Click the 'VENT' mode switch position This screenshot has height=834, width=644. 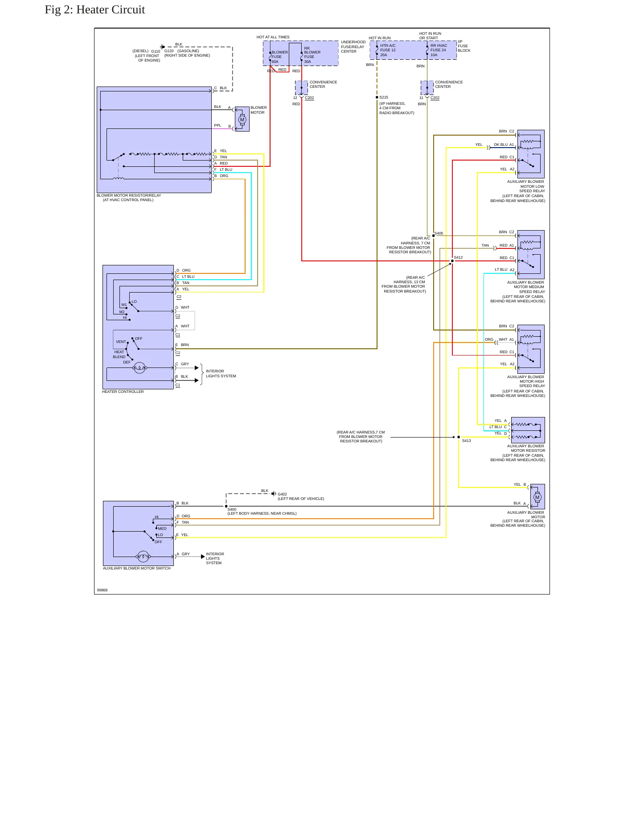121,342
